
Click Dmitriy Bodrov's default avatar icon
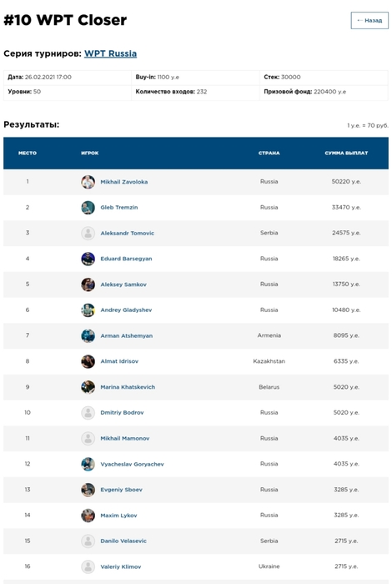coord(88,413)
